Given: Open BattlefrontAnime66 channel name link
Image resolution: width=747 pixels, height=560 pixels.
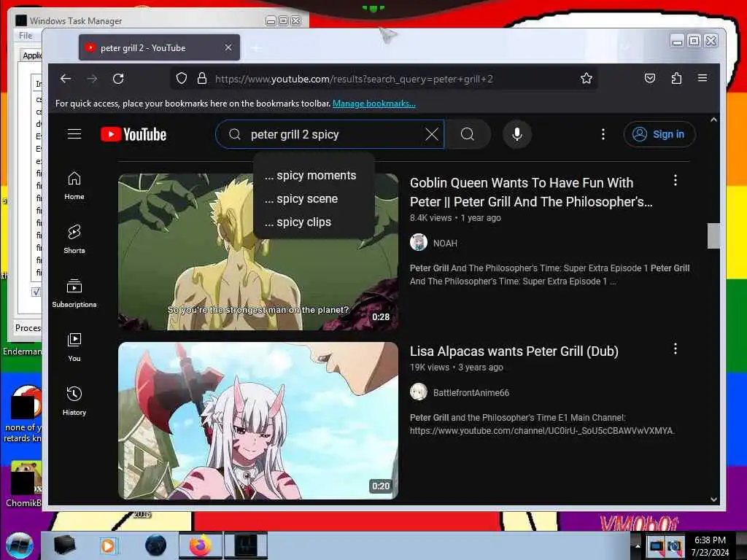Looking at the screenshot, I should click(471, 393).
